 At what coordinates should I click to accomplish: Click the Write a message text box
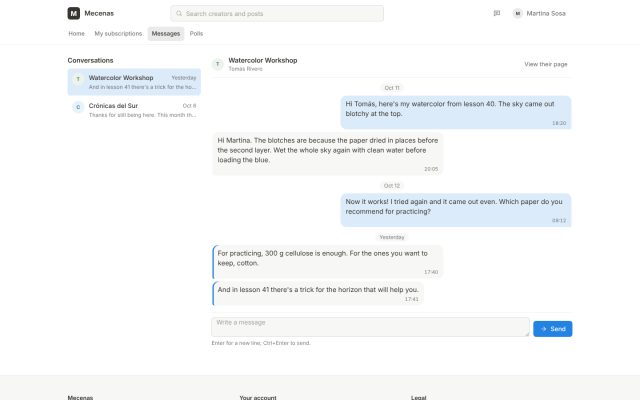pyautogui.click(x=370, y=327)
